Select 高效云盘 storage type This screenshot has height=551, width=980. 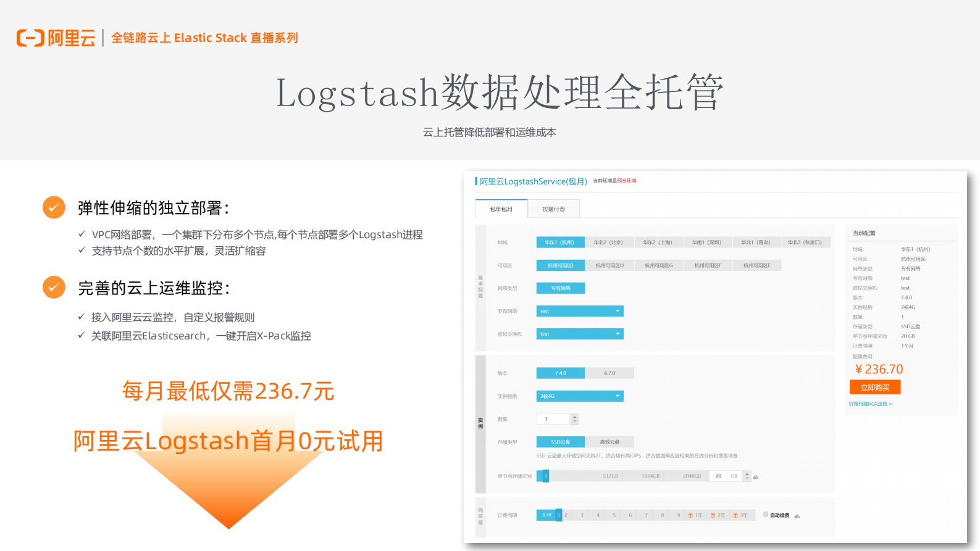(x=609, y=442)
